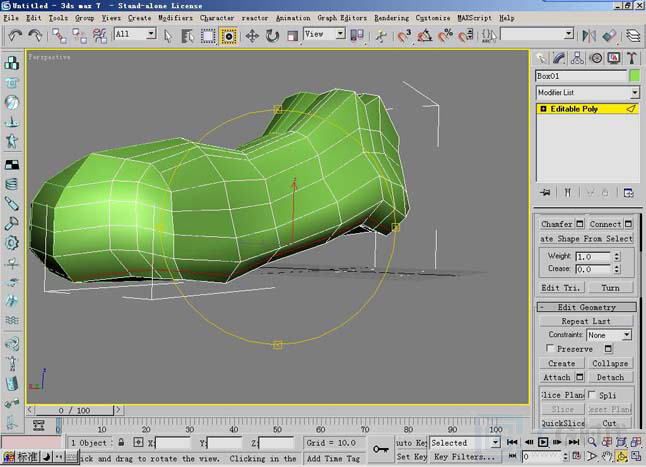Image resolution: width=646 pixels, height=467 pixels.
Task: Open the Rendering menu
Action: pos(391,18)
